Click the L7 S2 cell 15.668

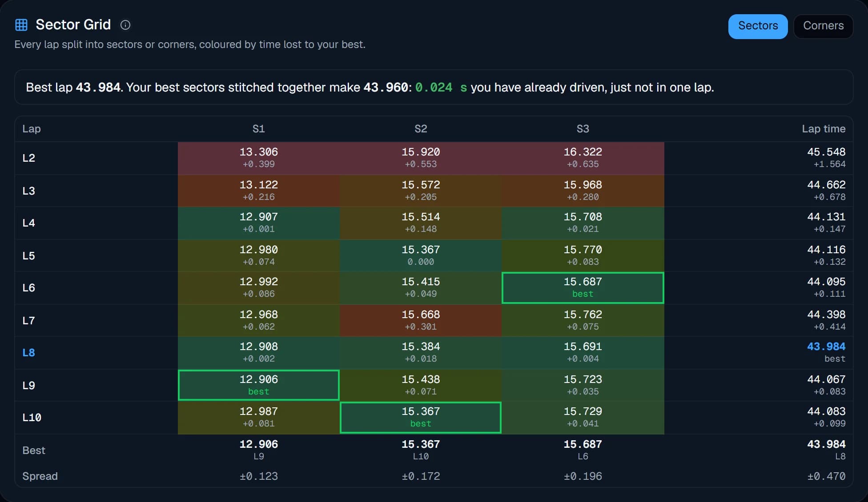421,320
